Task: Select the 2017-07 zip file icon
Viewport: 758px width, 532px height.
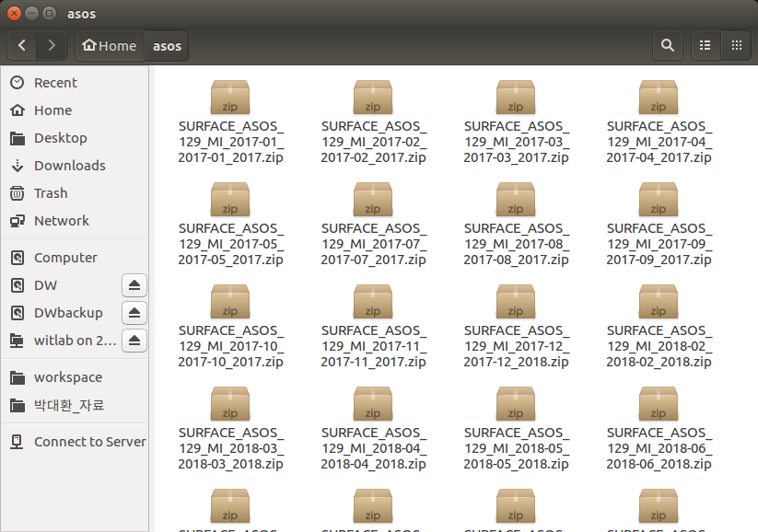Action: [x=373, y=200]
